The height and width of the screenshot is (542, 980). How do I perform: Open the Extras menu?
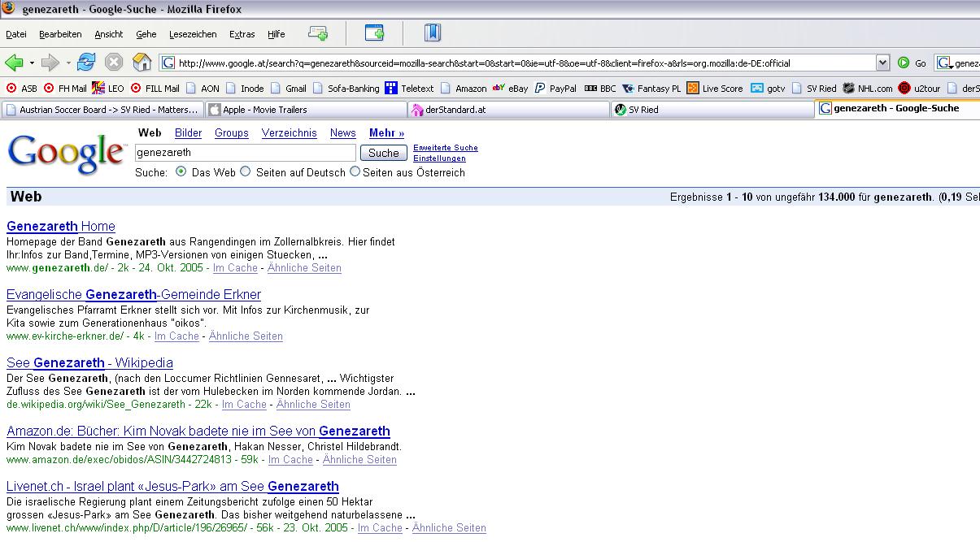tap(242, 34)
